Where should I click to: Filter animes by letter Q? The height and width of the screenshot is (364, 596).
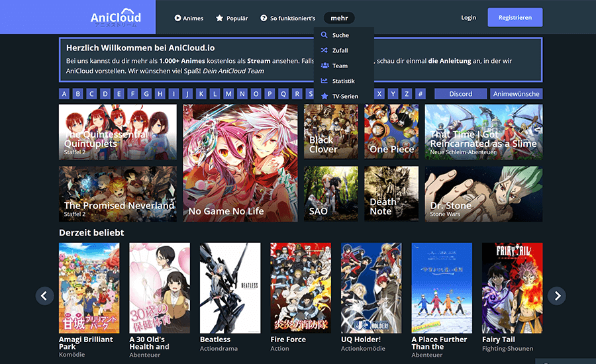283,94
